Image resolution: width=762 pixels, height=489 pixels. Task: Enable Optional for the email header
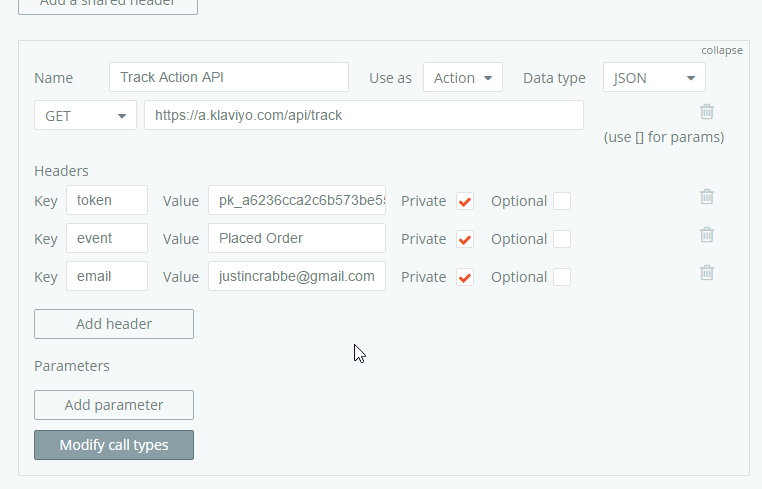562,277
